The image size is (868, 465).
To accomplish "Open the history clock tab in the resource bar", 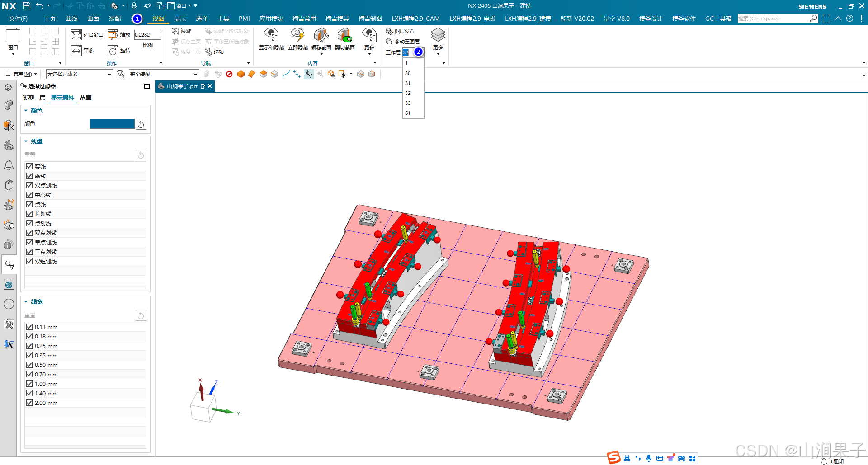I will click(x=9, y=304).
